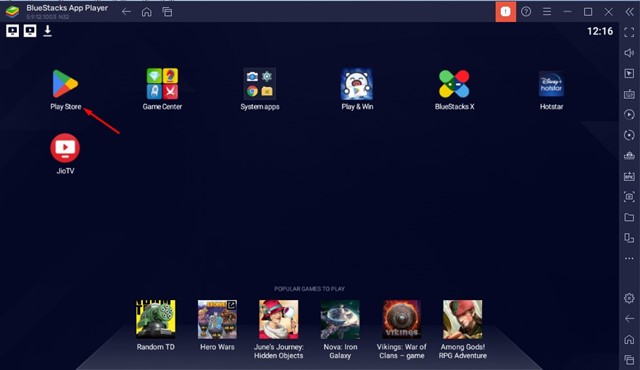Open Vikings: War of Clans game
The width and height of the screenshot is (640, 370).
point(402,319)
